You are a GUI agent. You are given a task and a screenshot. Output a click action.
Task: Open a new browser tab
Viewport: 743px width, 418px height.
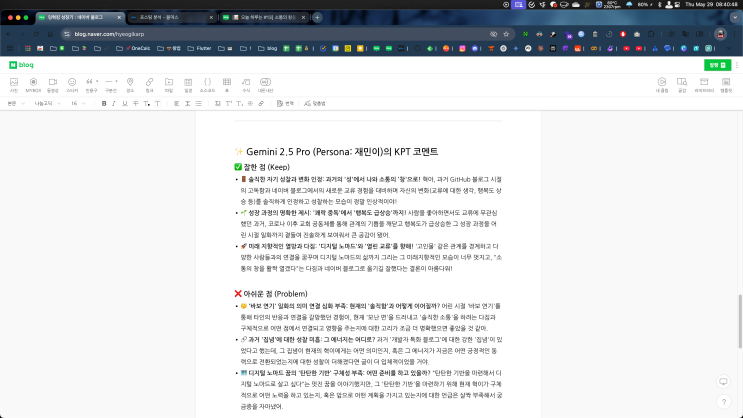click(x=317, y=18)
